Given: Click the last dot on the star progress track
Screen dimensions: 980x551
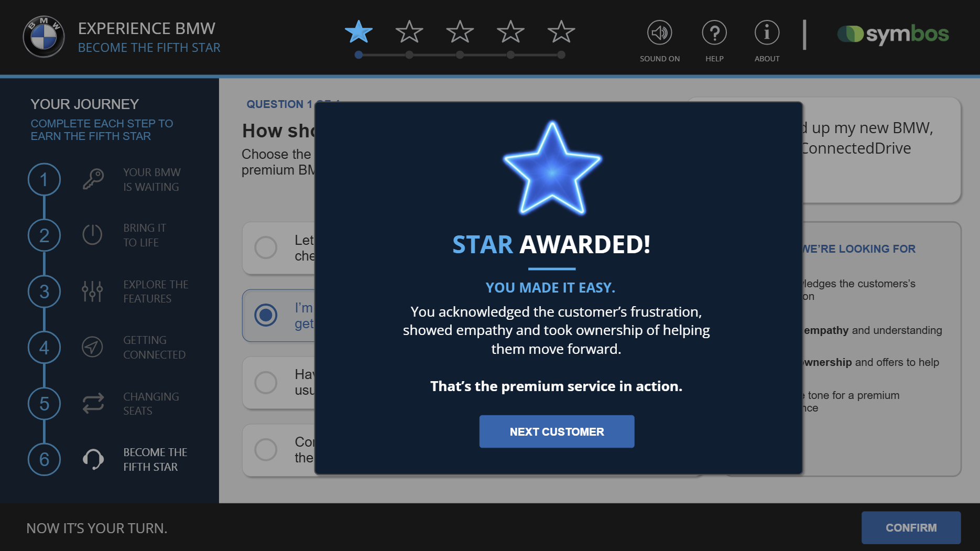Looking at the screenshot, I should pos(561,55).
